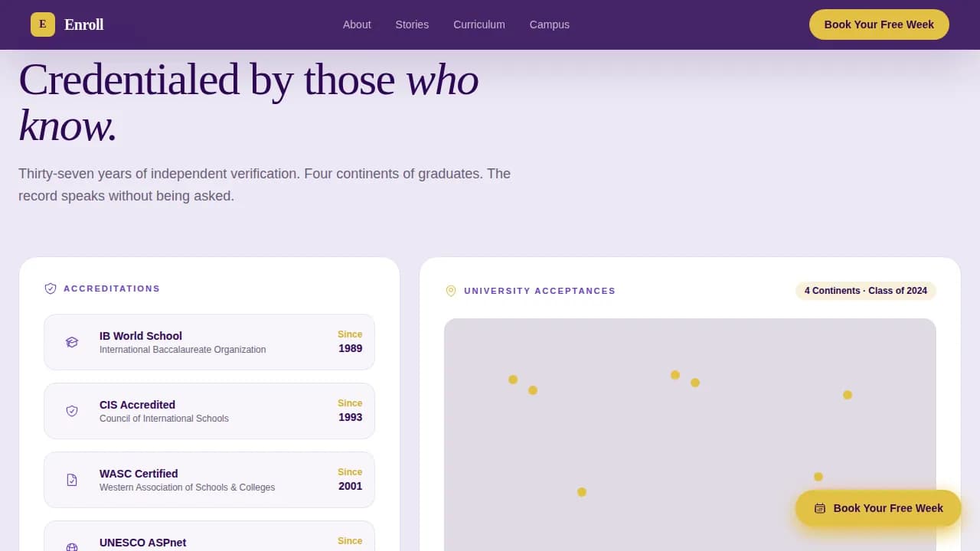Go to the Stories page

pos(412,24)
